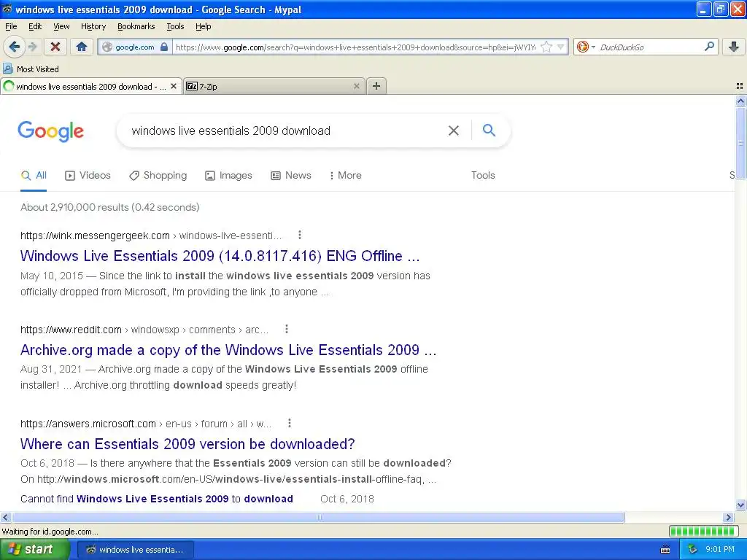Open the Downloads arrow button
Screen dimensions: 747x560
(x=734, y=47)
